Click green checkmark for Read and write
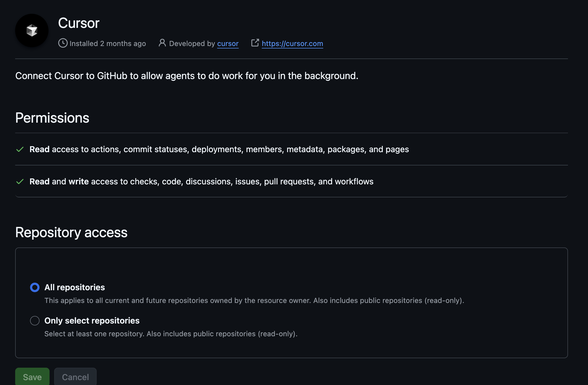588x385 pixels. point(20,181)
